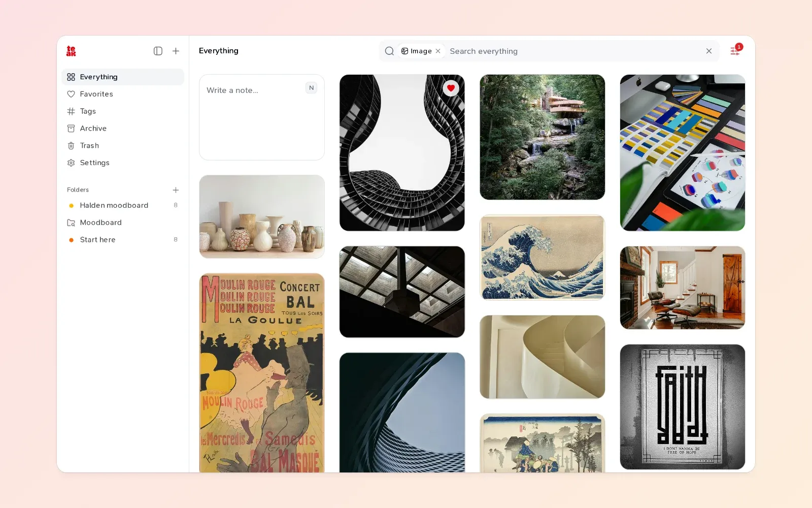The width and height of the screenshot is (812, 508).
Task: Add a new folder with plus icon
Action: (x=176, y=190)
